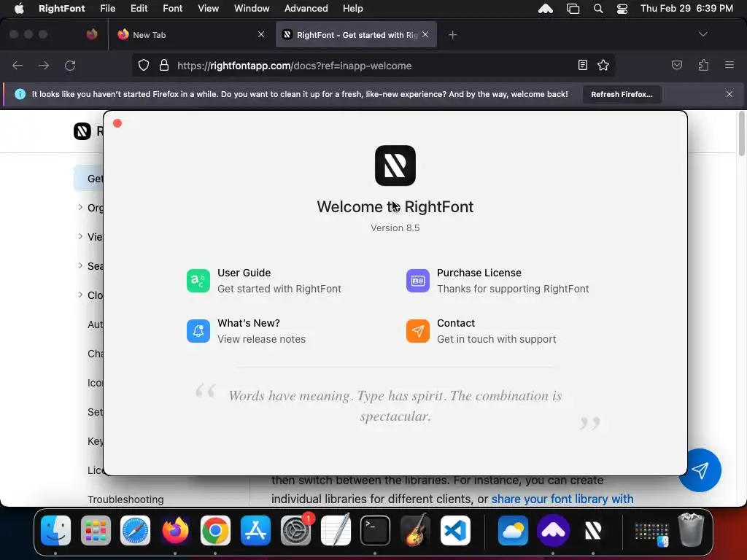
Task: Open Terminal from the Dock
Action: coord(375,530)
